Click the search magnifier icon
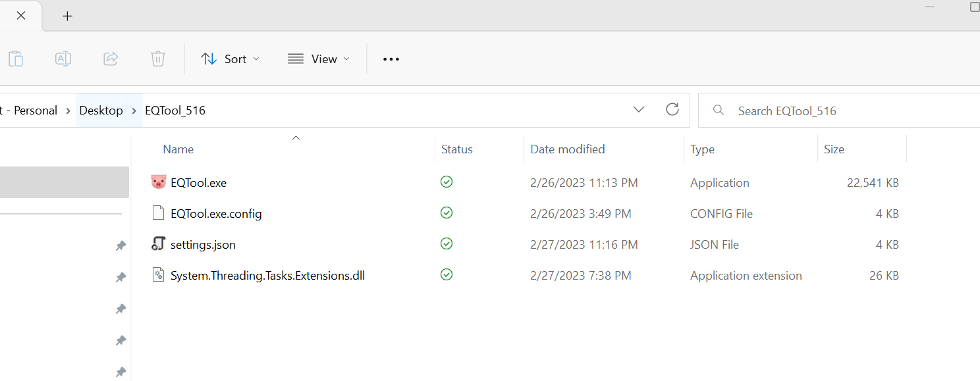 [x=719, y=111]
